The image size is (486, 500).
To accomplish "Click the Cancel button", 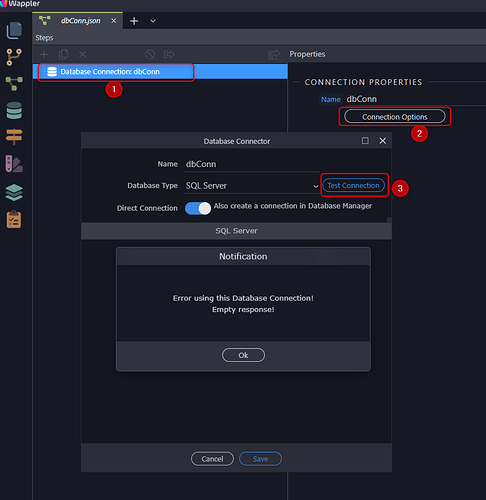I will tap(212, 459).
